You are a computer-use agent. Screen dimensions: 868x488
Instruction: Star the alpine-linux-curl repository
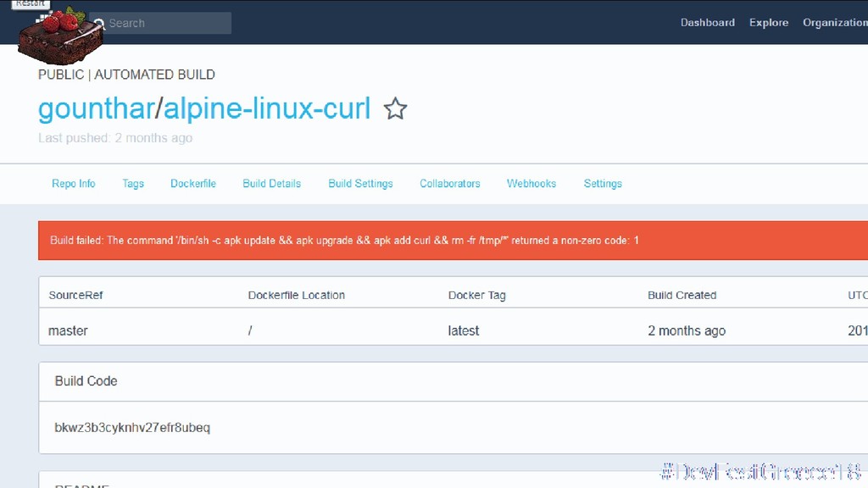pos(395,108)
